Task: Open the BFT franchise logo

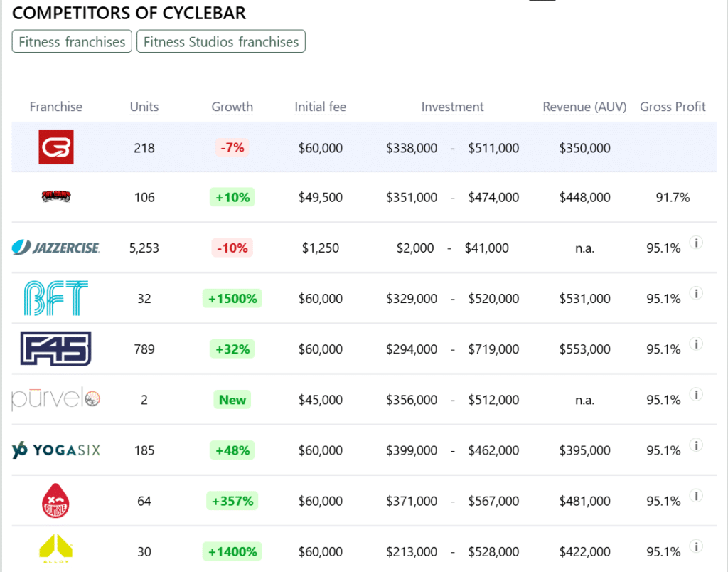Action: click(x=55, y=298)
